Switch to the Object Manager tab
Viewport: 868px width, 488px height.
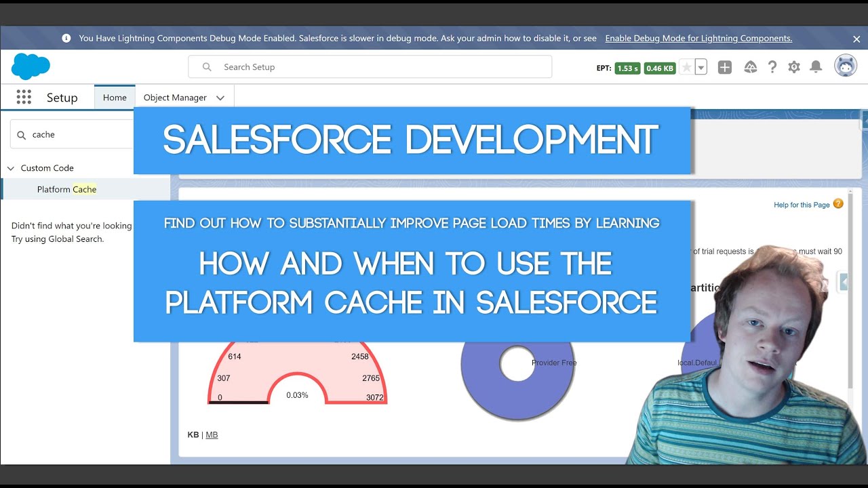point(175,98)
